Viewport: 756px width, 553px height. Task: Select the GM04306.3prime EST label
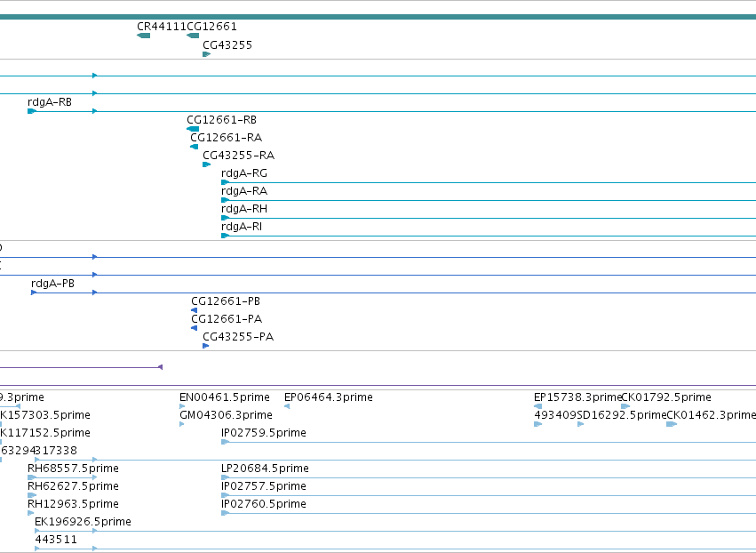point(227,415)
